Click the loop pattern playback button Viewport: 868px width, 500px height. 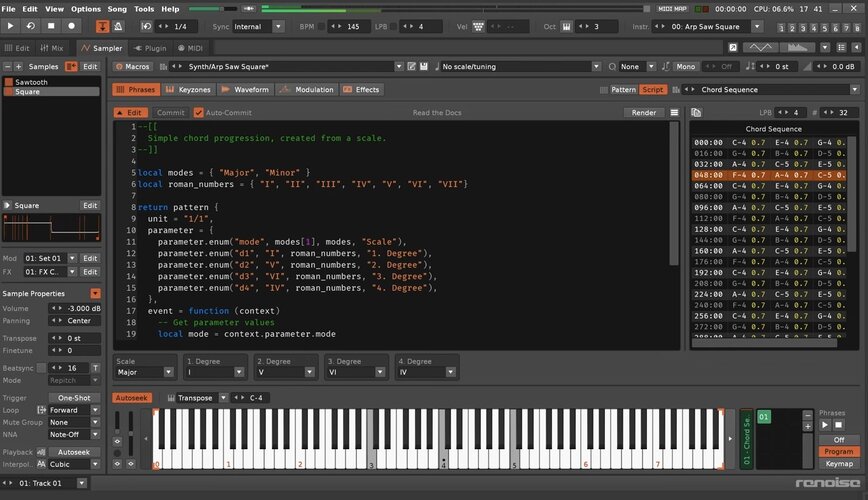(x=31, y=26)
